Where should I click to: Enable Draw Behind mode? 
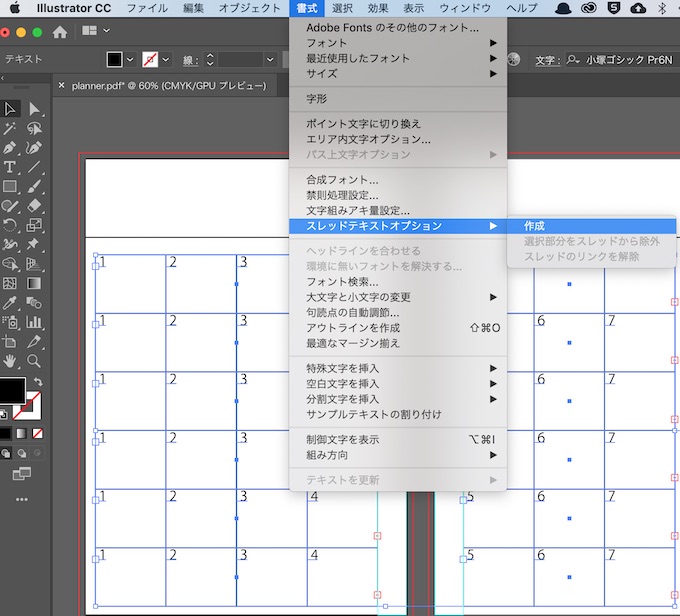coord(22,453)
